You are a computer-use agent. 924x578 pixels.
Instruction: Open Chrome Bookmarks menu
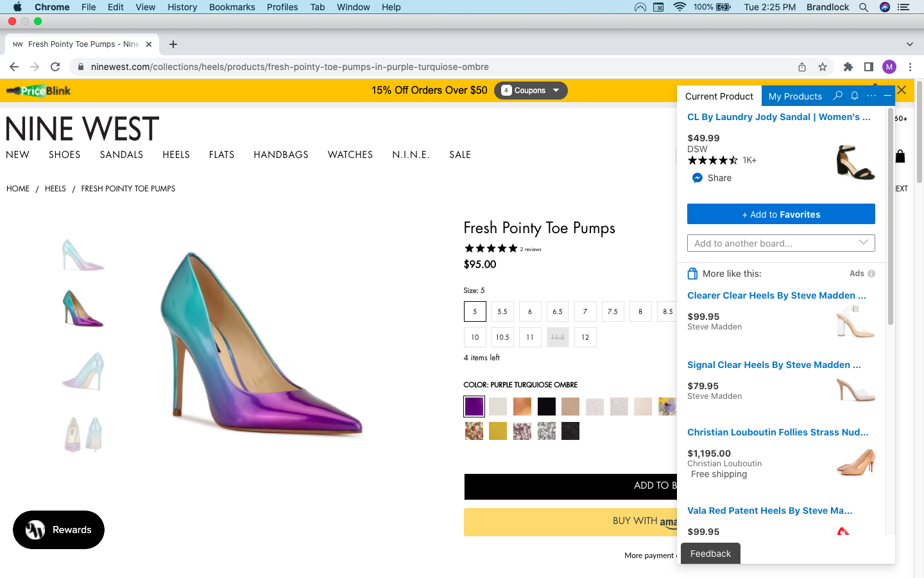[x=232, y=7]
